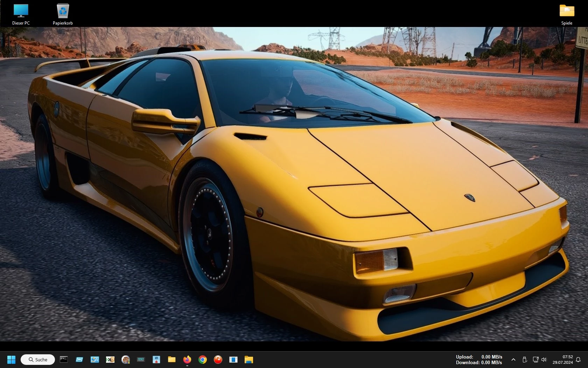Screen dimensions: 588x368
Task: Open the control panel taskbar icon
Action: (x=95, y=359)
